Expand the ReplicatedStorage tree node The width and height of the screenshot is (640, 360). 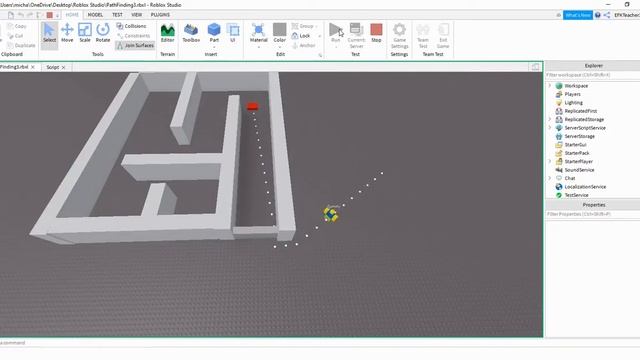[550, 119]
